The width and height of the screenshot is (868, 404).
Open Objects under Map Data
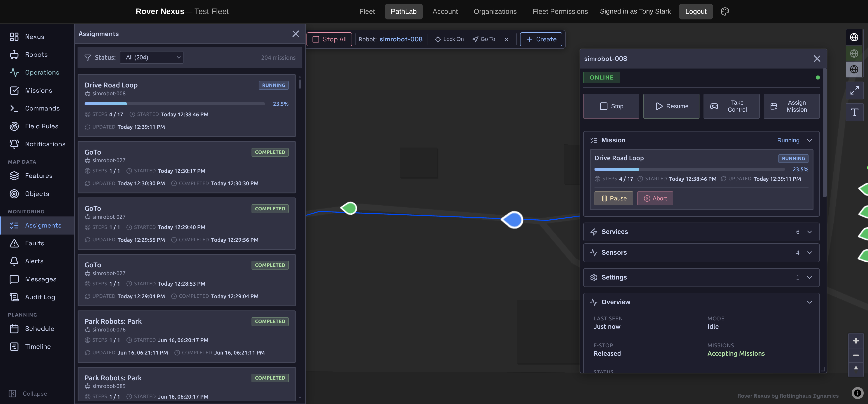[37, 194]
